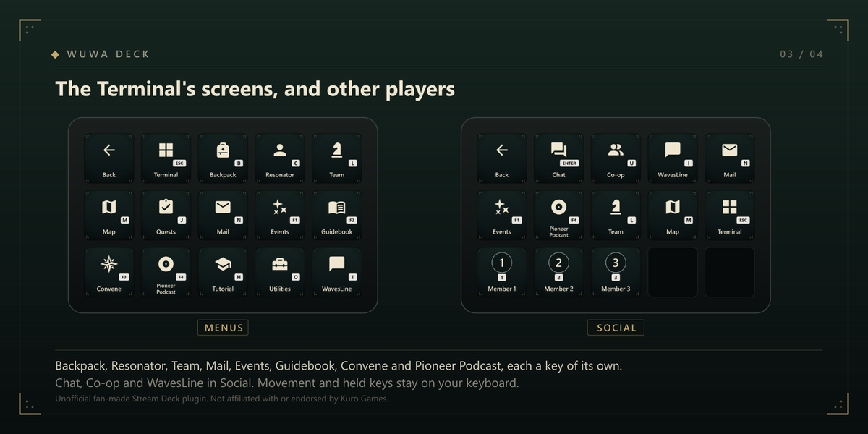Open the Team key in SOCIAL deck
Viewport: 868px width, 434px height.
(616, 215)
